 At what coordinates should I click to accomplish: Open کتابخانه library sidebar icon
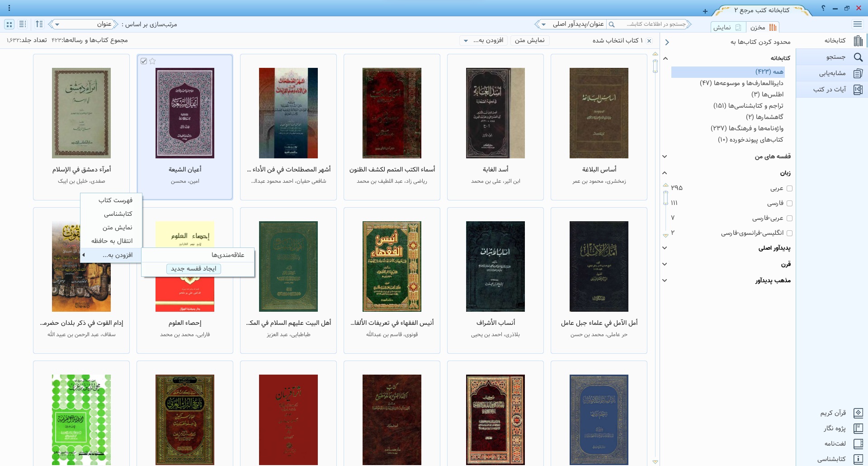[x=858, y=41]
